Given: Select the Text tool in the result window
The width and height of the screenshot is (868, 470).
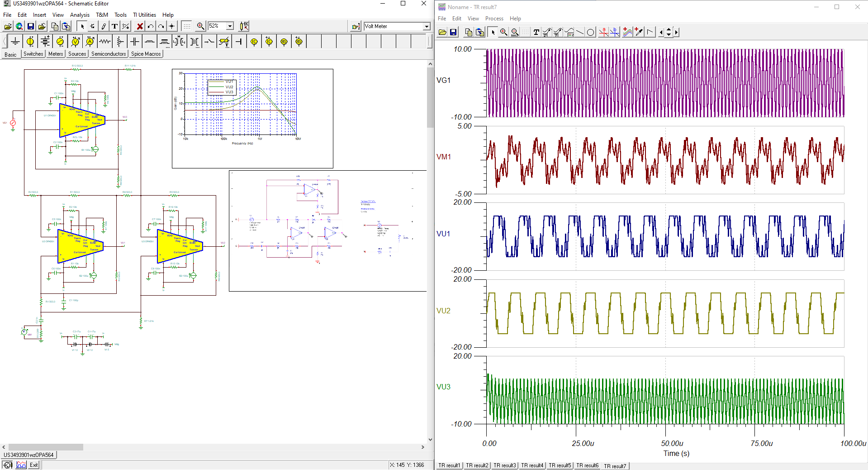Looking at the screenshot, I should tap(536, 32).
